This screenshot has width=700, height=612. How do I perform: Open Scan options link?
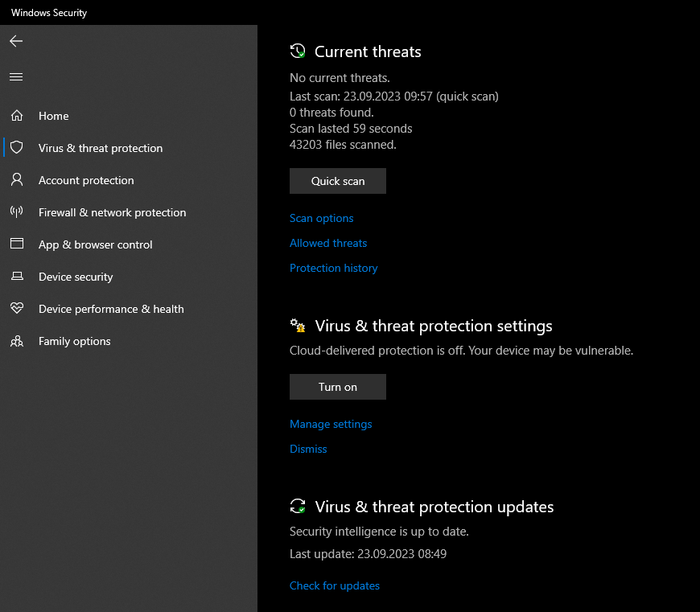pyautogui.click(x=321, y=218)
